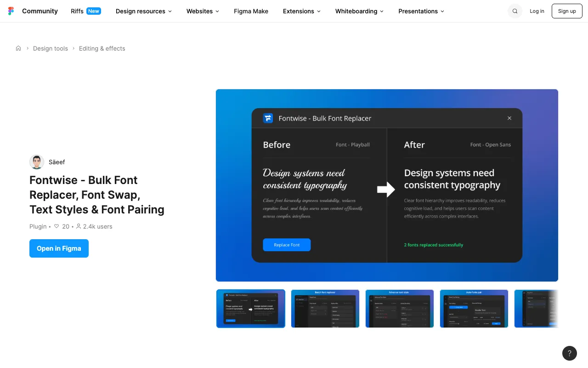Expand the Websites menu
This screenshot has height=368, width=588.
click(203, 11)
